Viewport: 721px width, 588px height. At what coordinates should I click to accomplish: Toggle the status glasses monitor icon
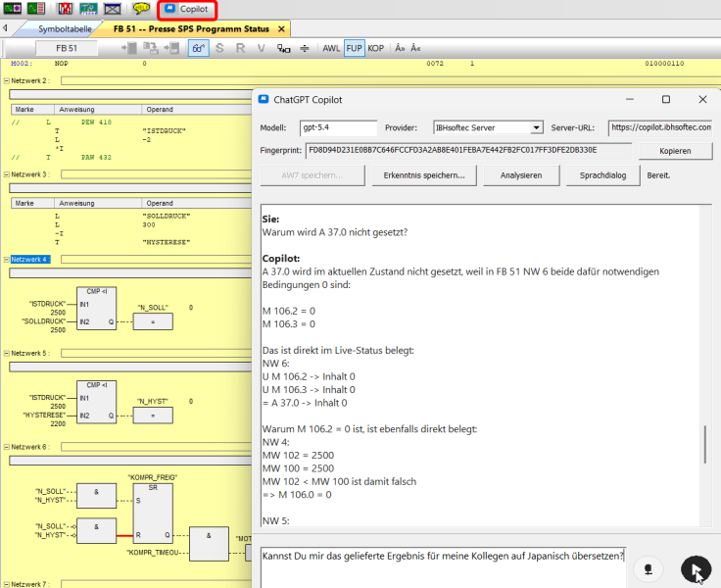coord(198,48)
